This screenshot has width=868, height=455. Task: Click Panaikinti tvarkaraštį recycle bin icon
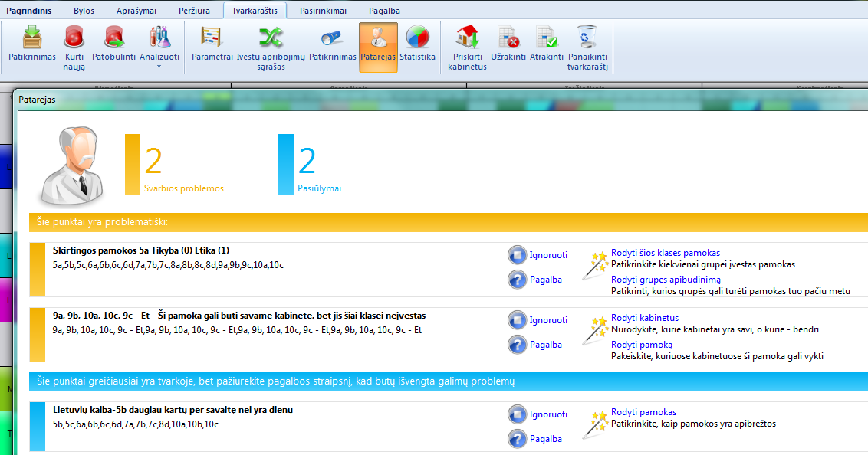[587, 38]
